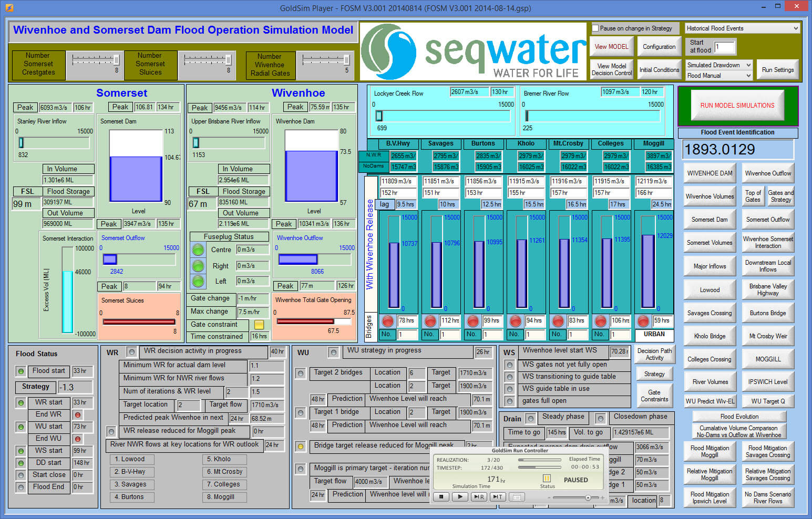Click Flood Event Identification value 1893.0129

click(x=737, y=150)
